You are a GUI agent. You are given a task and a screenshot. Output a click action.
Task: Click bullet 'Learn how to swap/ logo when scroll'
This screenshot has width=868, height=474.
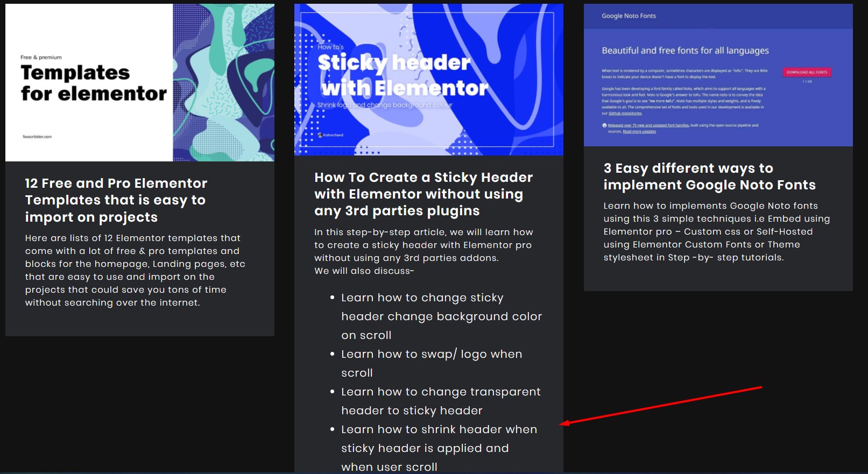tap(432, 363)
